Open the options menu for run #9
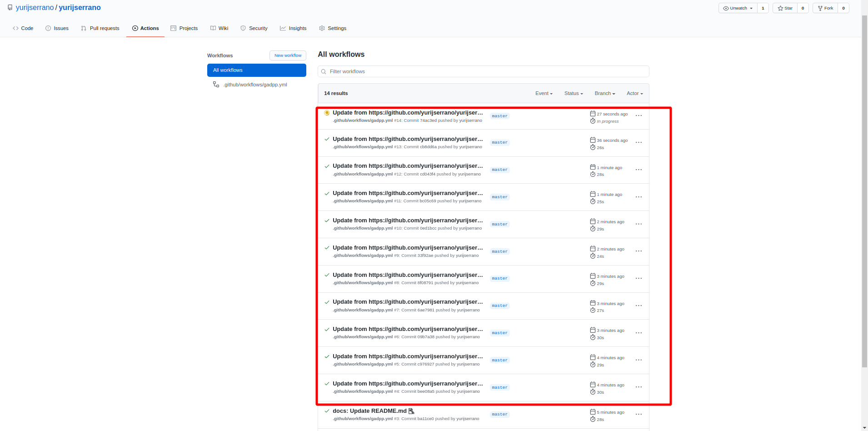 639,251
